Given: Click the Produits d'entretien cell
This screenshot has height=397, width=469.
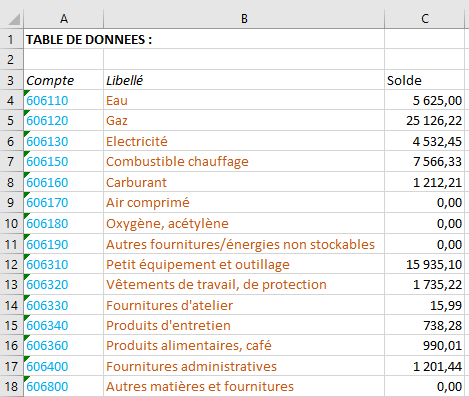Looking at the screenshot, I should [x=244, y=325].
